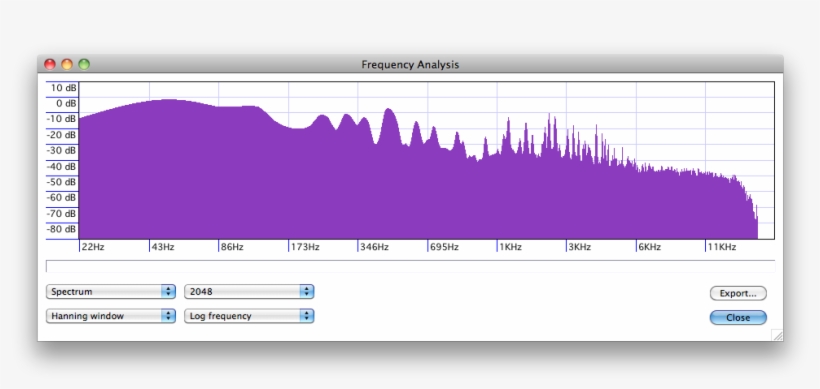Click the 1KHz axis label
This screenshot has width=820, height=389.
pos(510,247)
